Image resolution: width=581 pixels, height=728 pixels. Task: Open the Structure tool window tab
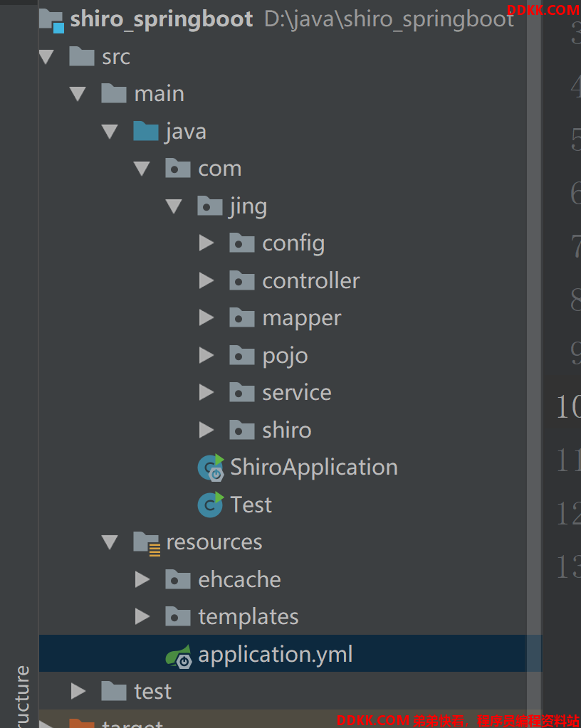pyautogui.click(x=22, y=695)
